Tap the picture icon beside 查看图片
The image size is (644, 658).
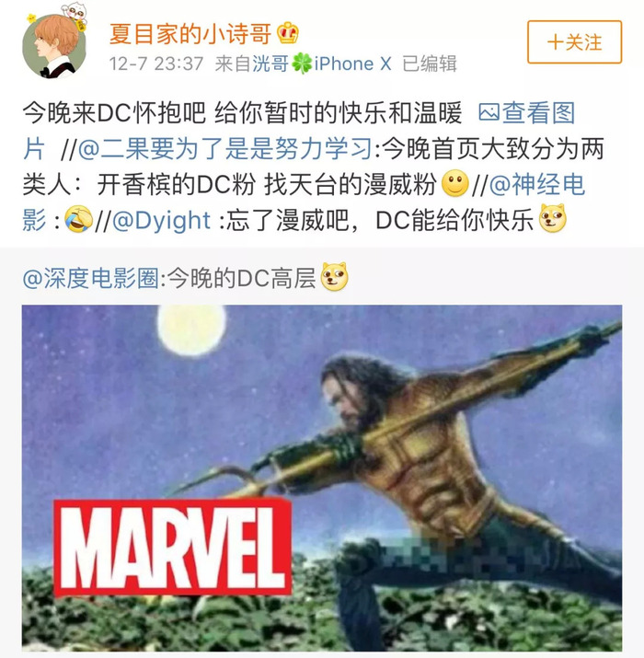tap(489, 113)
